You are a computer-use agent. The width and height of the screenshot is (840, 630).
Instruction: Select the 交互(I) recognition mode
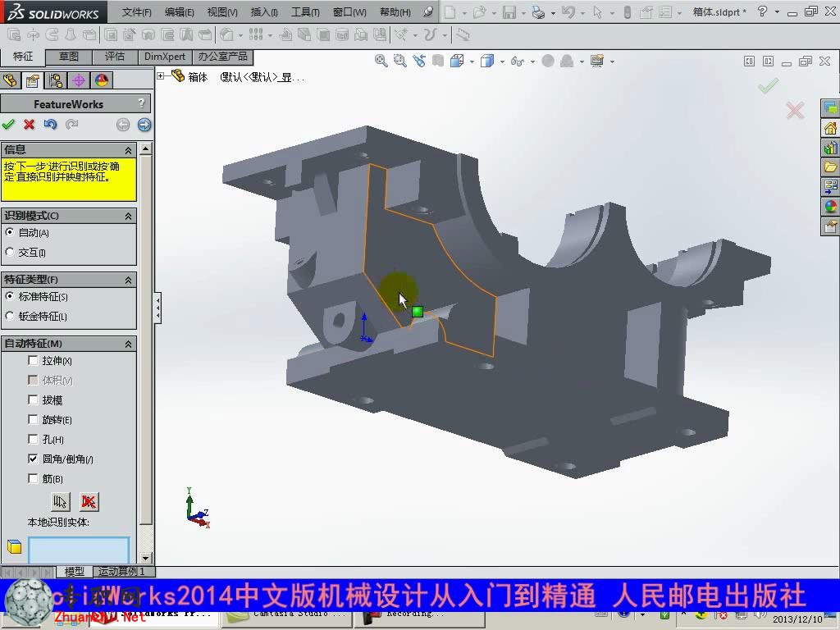(9, 252)
